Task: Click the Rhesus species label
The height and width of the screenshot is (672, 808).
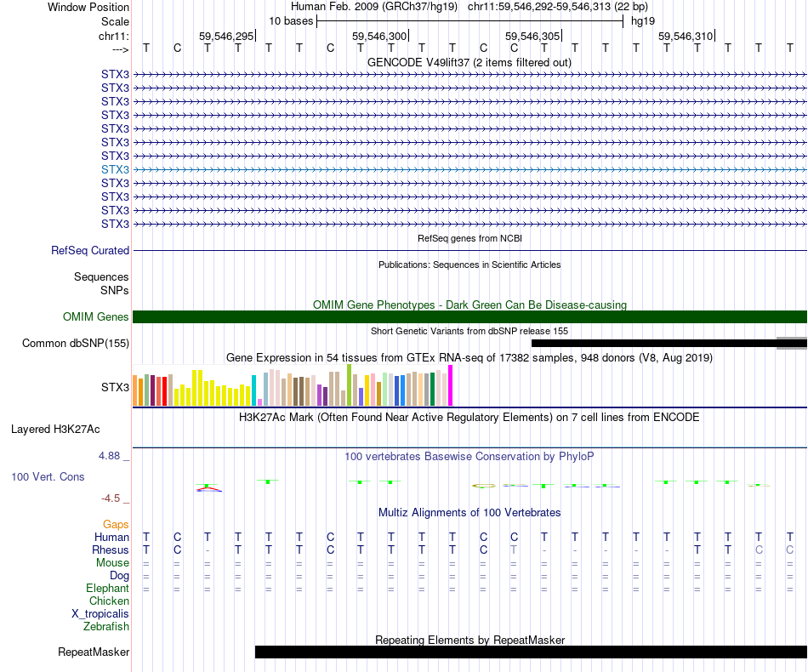Action: point(111,550)
